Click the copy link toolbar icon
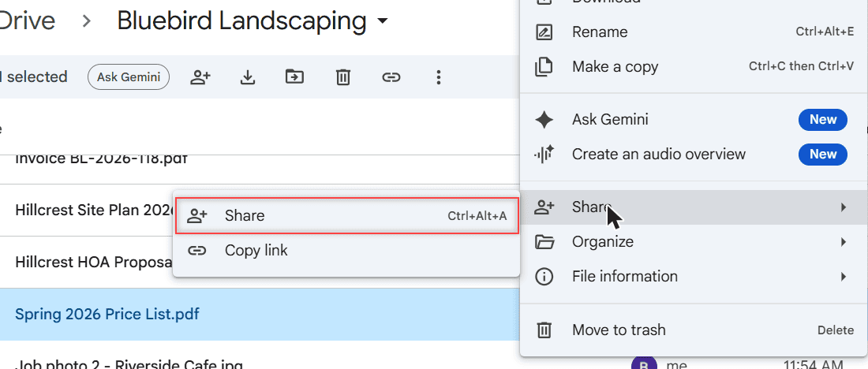Viewport: 868px width, 369px height. click(x=391, y=77)
